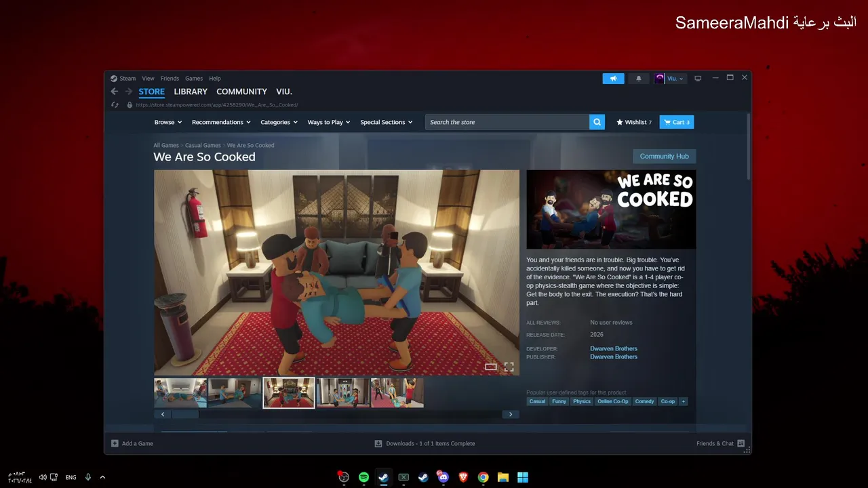Viewport: 868px width, 488px height.
Task: Click the theater mode rectangle icon on the screenshot
Action: [x=491, y=367]
